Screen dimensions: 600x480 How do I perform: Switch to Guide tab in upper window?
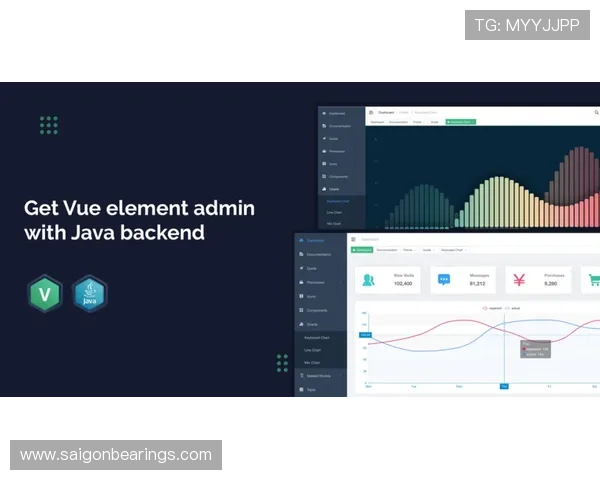coord(435,122)
